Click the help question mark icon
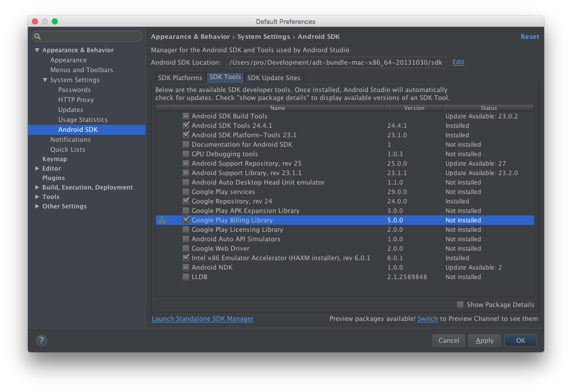Screen dimensions: 572x392 (41, 340)
